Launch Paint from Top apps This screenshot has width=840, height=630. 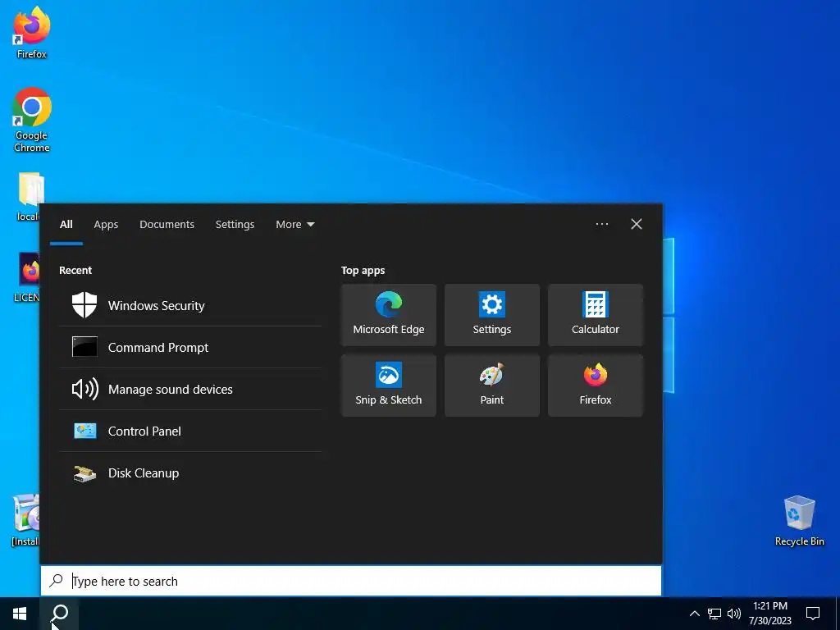pyautogui.click(x=492, y=386)
